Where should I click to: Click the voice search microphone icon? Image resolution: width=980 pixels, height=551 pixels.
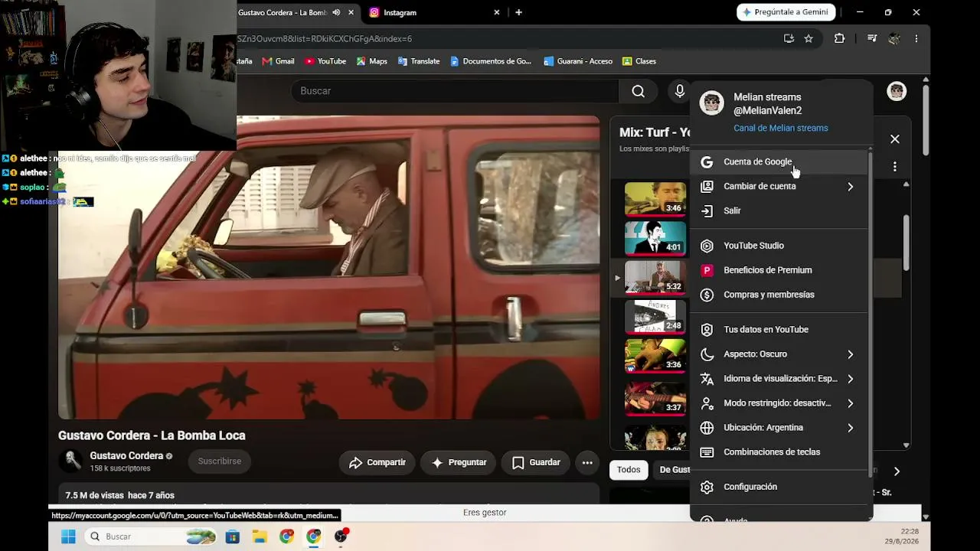pos(679,91)
